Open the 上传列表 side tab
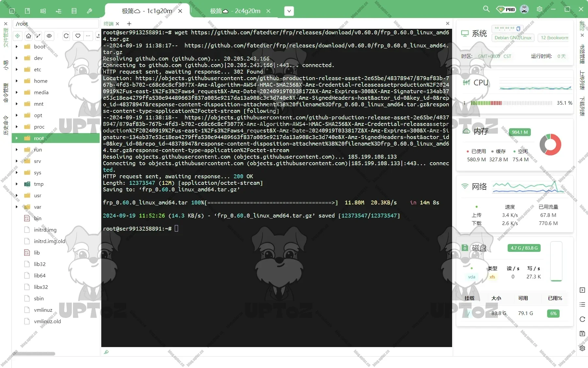Screen dimensions: 588x368 coord(582,80)
